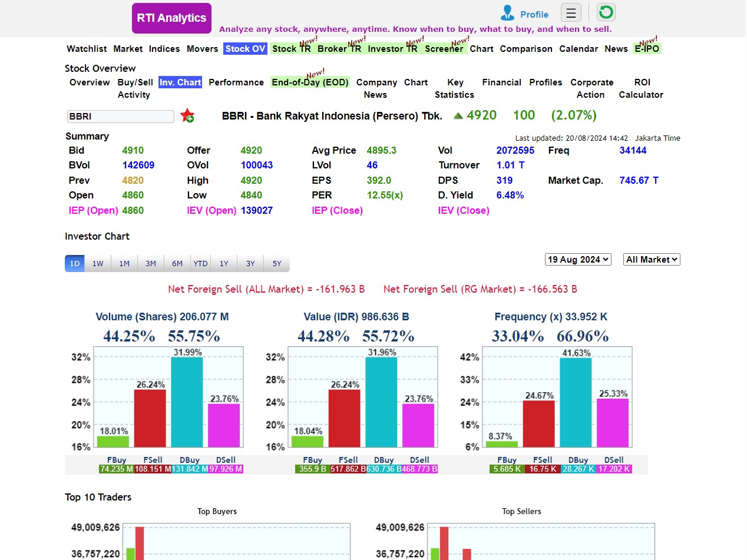Click the 74.235 M FBuy legend value

117,469
